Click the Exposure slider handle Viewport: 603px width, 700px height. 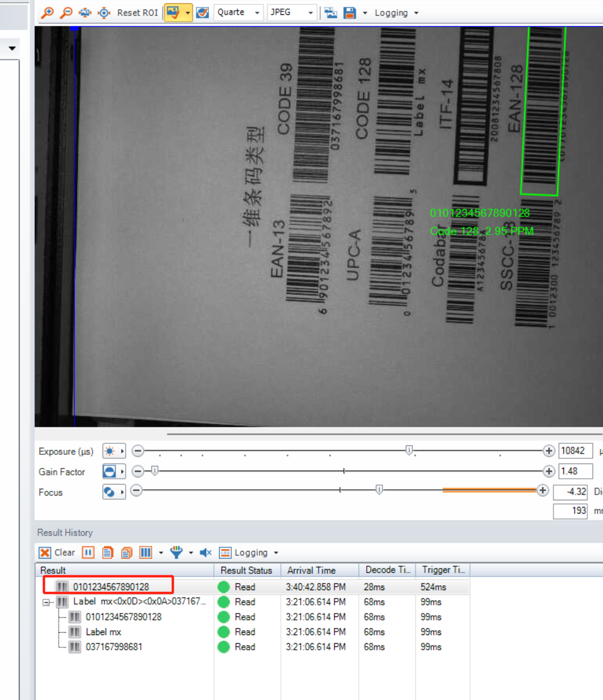click(409, 450)
